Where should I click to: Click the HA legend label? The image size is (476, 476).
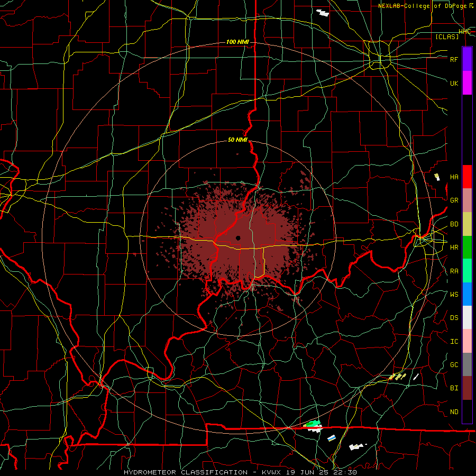[x=454, y=177]
